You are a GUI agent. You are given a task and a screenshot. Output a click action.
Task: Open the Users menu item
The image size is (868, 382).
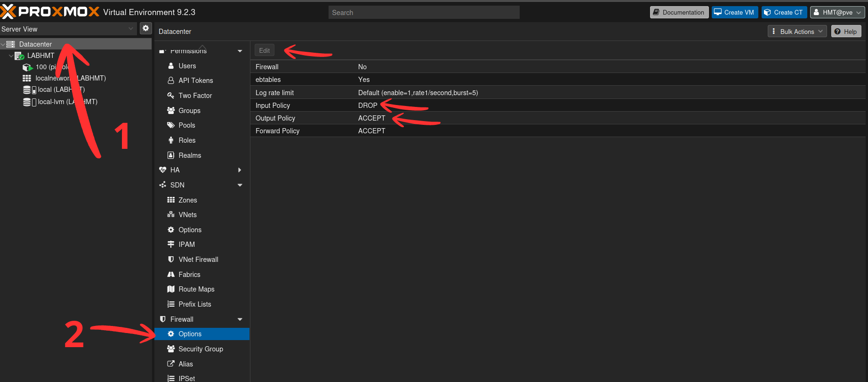202,66
